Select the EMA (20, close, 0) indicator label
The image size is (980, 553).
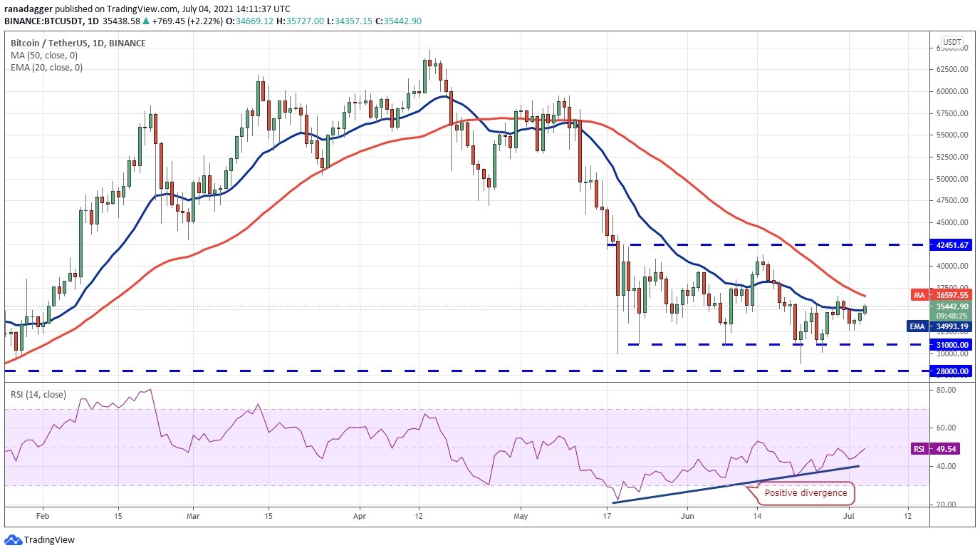pyautogui.click(x=46, y=68)
